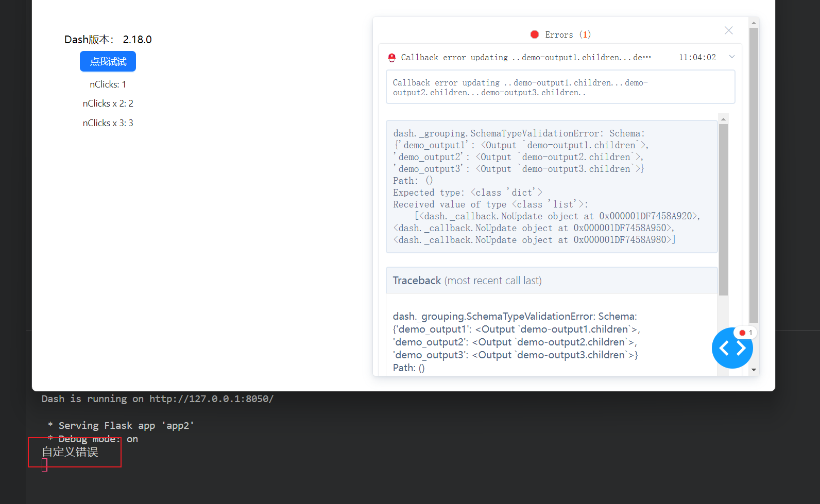The image size is (820, 504).
Task: Click the Expected type: <class 'dict'> line
Action: (467, 193)
